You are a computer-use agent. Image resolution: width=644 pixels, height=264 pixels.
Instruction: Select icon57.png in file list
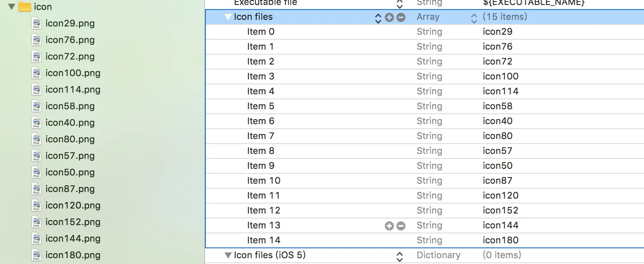(x=70, y=156)
